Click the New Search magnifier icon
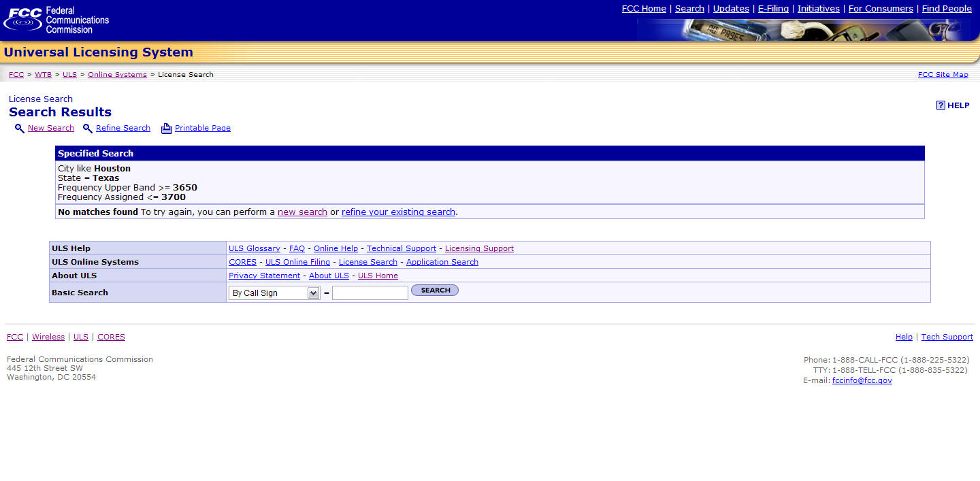980x481 pixels. pyautogui.click(x=20, y=129)
